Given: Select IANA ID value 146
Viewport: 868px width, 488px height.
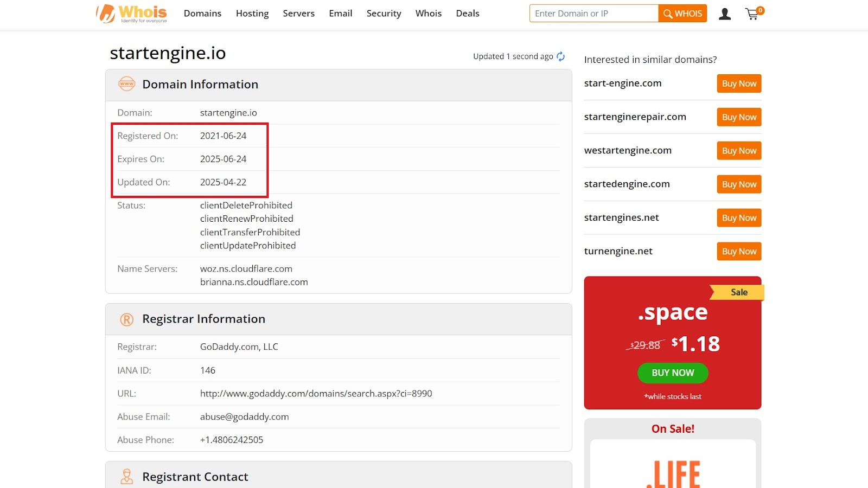Looking at the screenshot, I should pyautogui.click(x=208, y=371).
